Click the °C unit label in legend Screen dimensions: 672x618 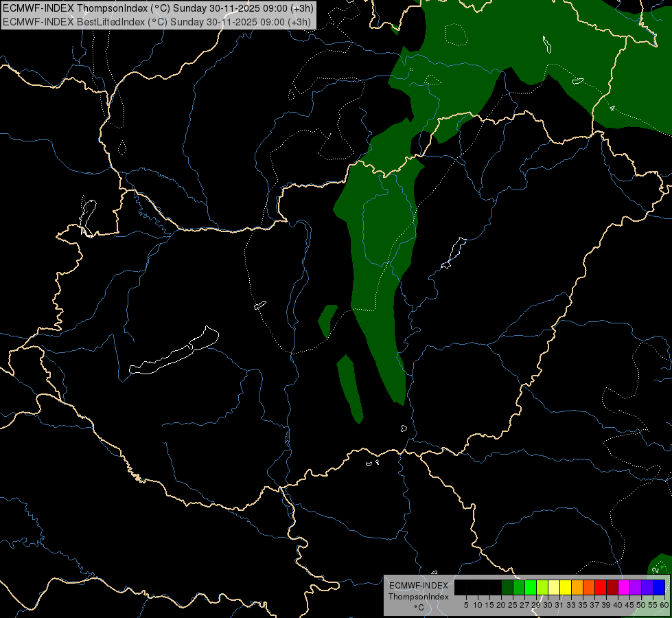[x=419, y=608]
